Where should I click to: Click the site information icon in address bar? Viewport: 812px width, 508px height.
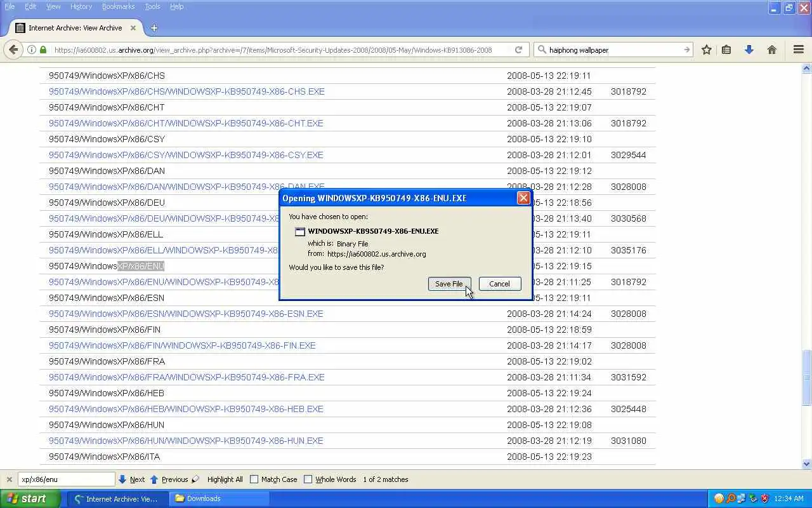[32, 50]
